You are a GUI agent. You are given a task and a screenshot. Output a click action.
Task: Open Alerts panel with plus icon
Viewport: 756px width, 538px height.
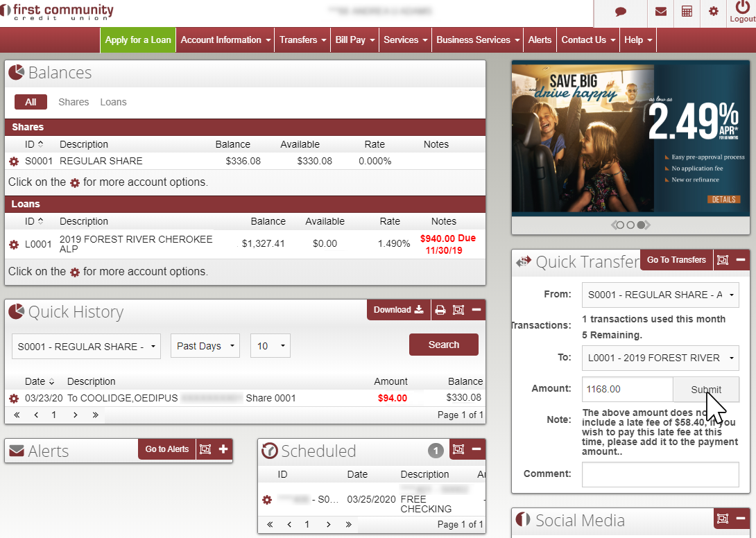coord(223,449)
